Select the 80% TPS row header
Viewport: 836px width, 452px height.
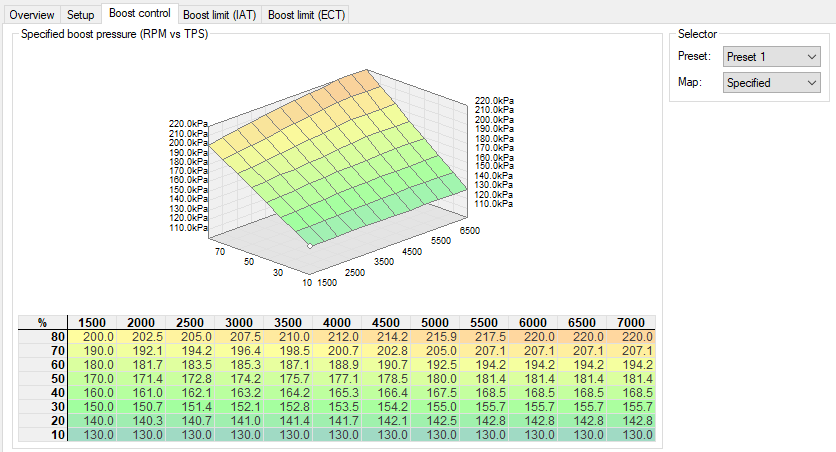[x=43, y=337]
